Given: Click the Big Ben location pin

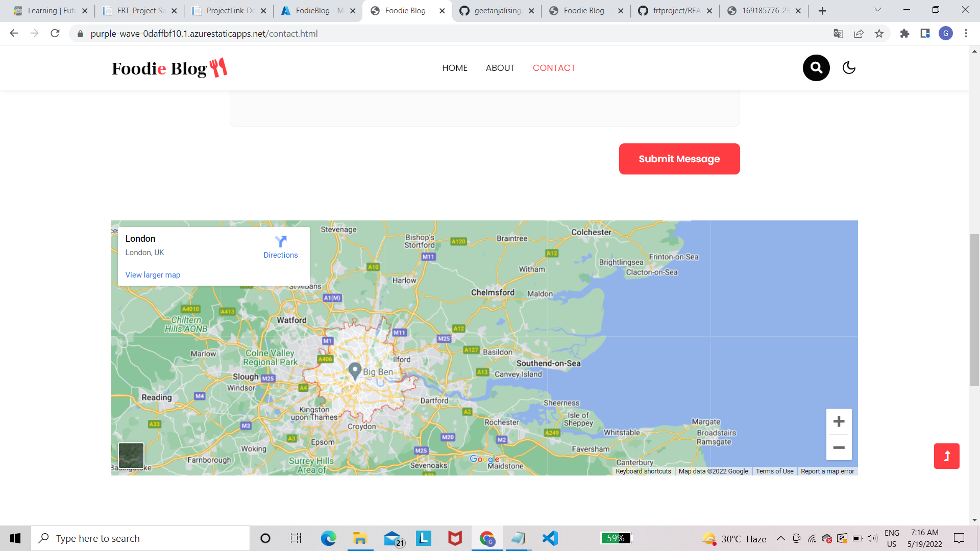Looking at the screenshot, I should pos(355,370).
